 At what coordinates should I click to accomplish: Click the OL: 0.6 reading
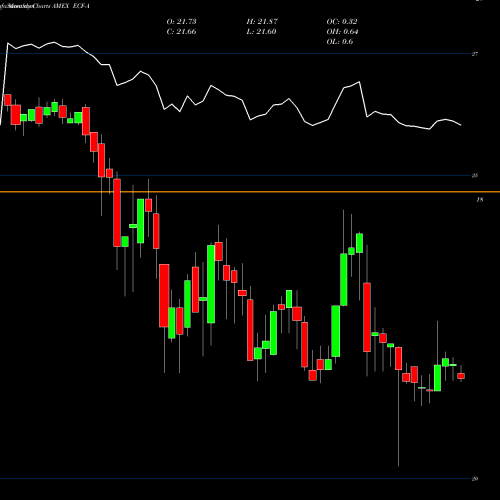point(340,42)
